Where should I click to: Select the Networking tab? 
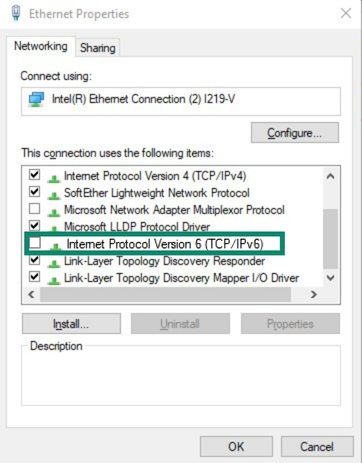[41, 46]
